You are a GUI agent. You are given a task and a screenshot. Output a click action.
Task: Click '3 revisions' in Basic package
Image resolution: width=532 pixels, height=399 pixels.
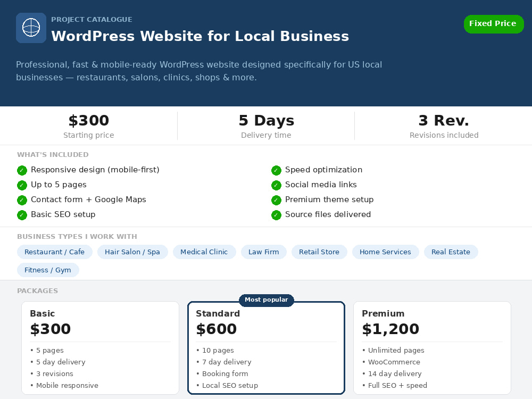(x=55, y=374)
